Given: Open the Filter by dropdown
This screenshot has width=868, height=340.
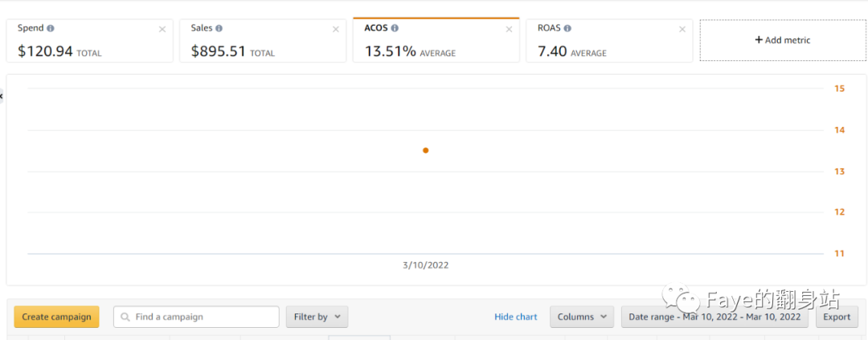Looking at the screenshot, I should [317, 317].
